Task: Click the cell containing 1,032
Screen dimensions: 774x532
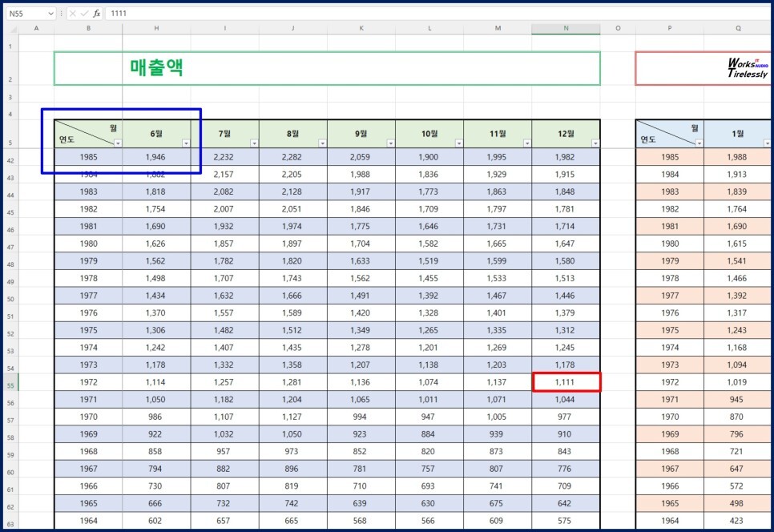Action: 224,434
